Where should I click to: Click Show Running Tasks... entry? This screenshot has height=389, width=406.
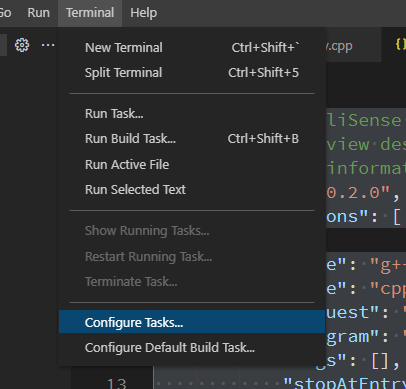point(192,231)
